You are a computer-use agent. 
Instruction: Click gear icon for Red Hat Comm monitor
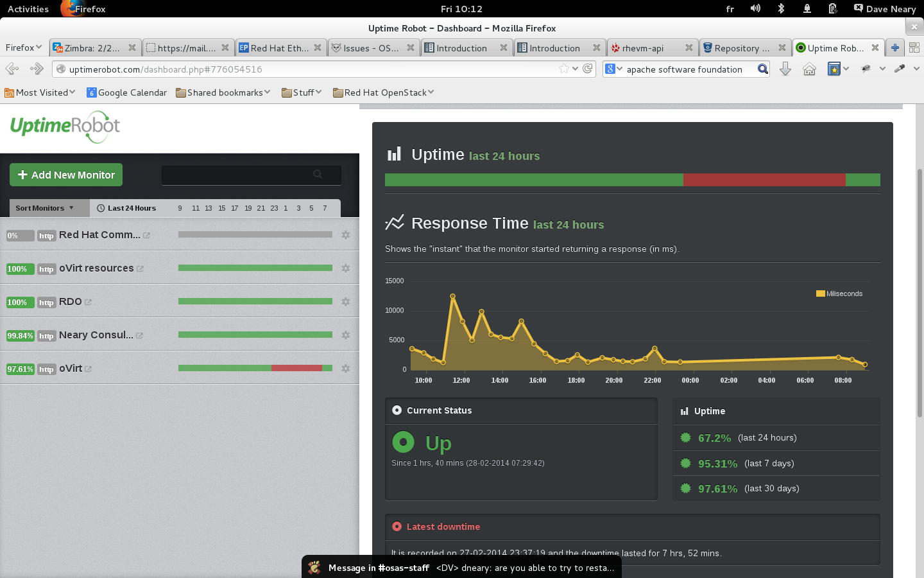point(346,235)
